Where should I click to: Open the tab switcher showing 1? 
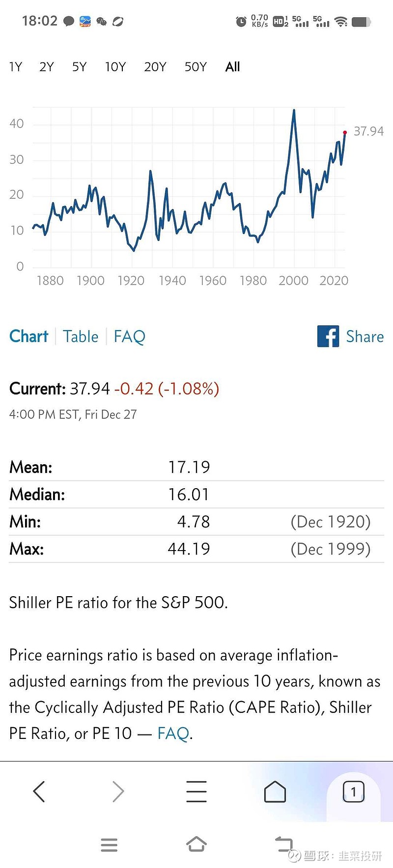[x=353, y=791]
